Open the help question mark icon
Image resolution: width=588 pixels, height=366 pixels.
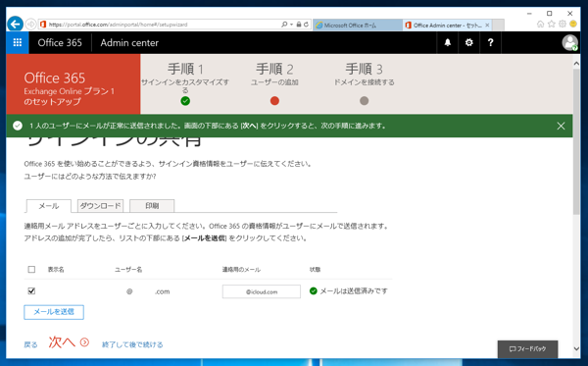[x=490, y=42]
